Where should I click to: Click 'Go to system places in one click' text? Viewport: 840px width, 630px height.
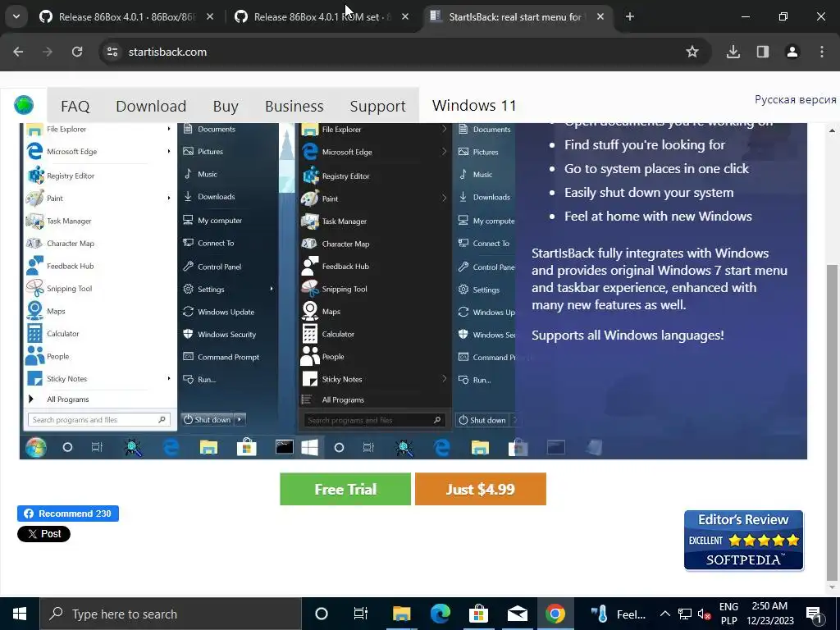(656, 169)
